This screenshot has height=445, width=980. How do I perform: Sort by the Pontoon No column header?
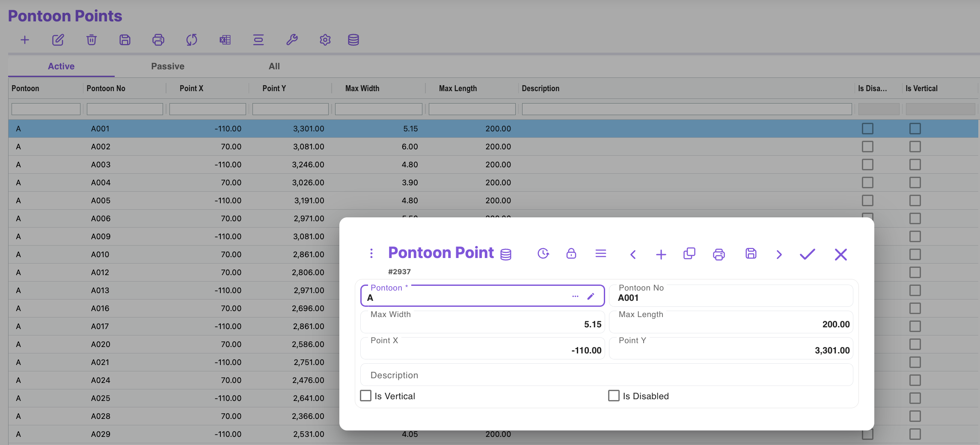(x=106, y=89)
